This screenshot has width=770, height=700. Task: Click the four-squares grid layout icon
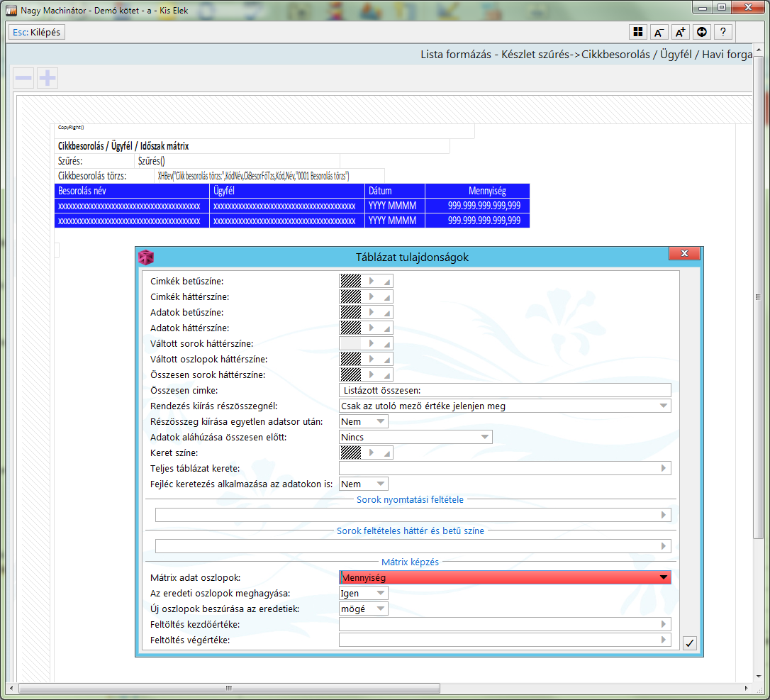[x=638, y=32]
